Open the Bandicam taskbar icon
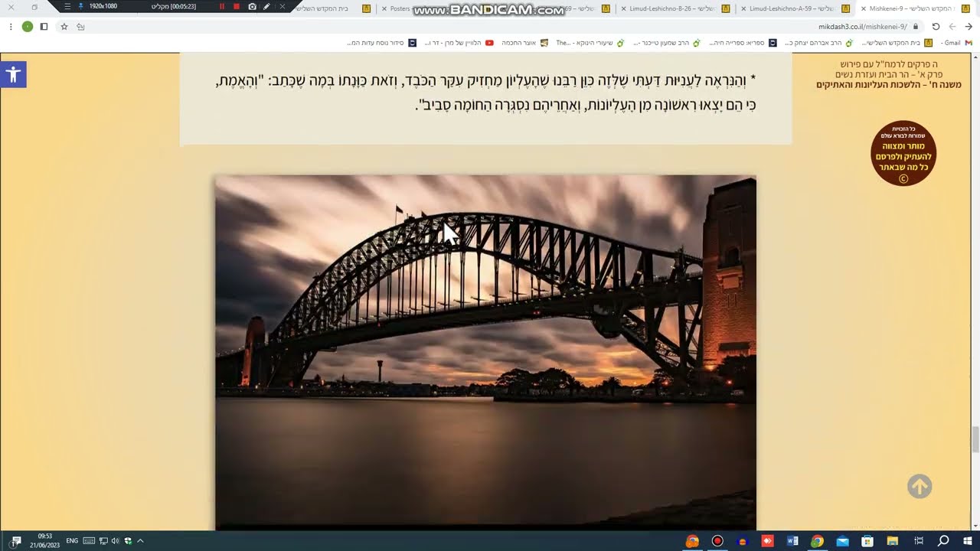Screen dimensions: 980x551 [717, 540]
